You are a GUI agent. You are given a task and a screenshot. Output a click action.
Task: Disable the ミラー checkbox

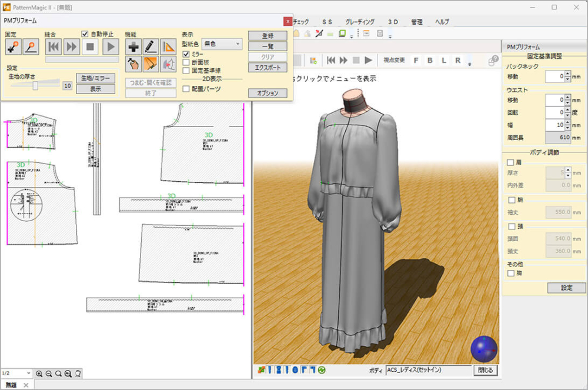point(186,54)
